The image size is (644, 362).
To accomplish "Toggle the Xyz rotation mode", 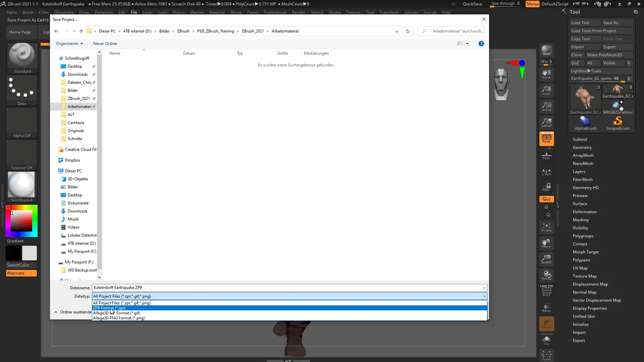I will (x=546, y=199).
